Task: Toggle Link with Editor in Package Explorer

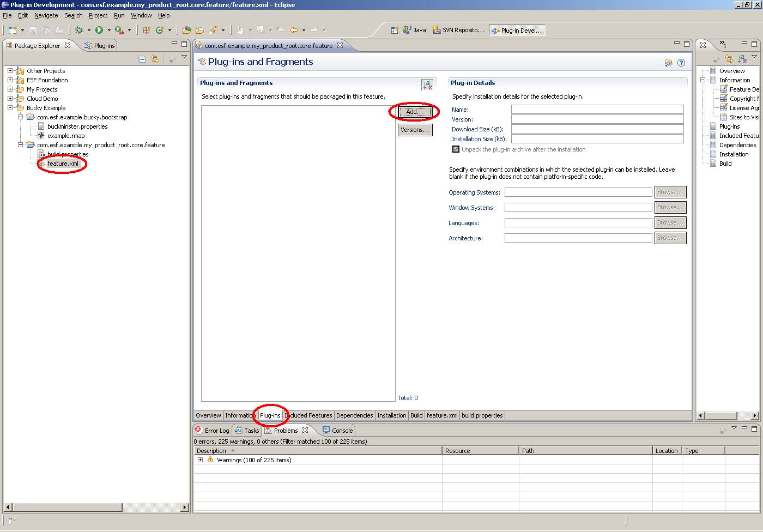Action: (155, 59)
